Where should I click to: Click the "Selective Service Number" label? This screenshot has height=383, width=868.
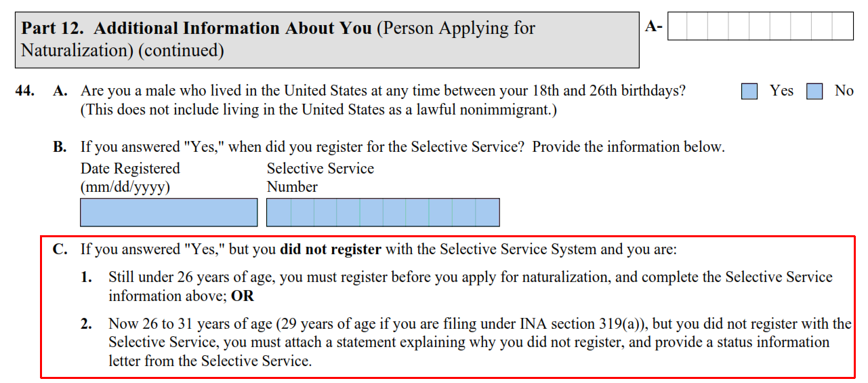(320, 178)
